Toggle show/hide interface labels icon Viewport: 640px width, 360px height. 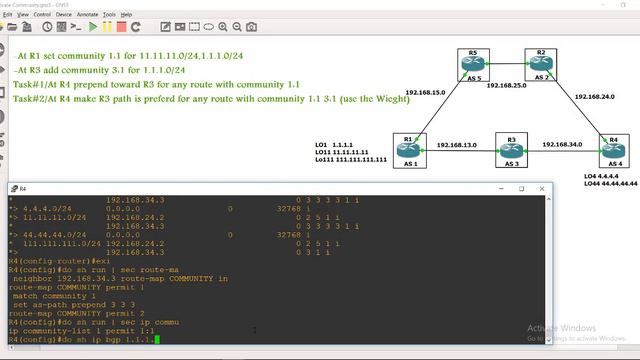(62, 27)
